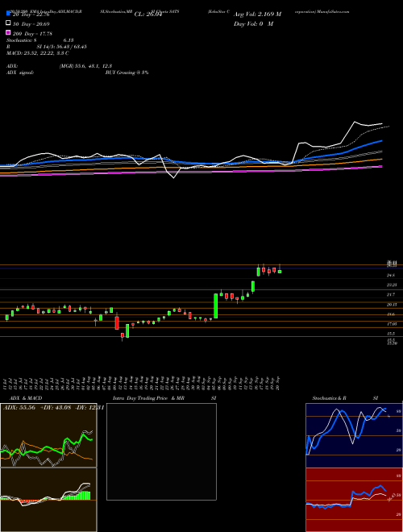Click the thick green ADX line
Screen dimensions: 403x532
click(47, 447)
